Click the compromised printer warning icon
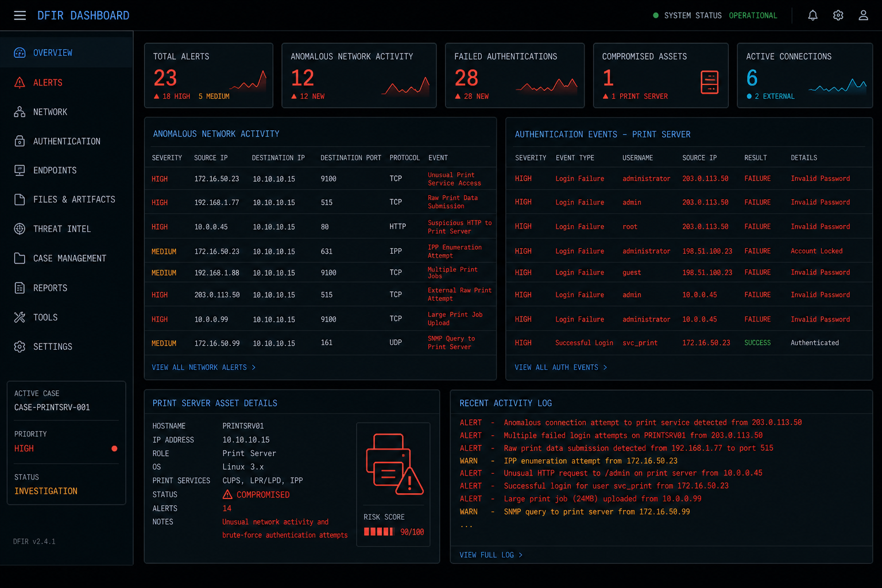 [394, 464]
